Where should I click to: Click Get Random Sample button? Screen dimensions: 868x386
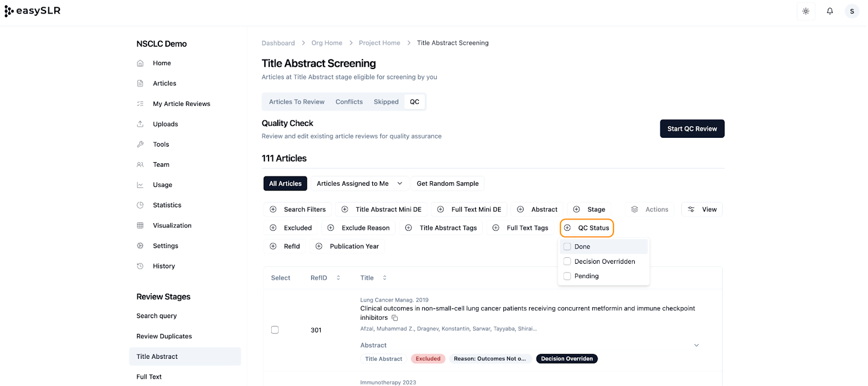pos(448,183)
